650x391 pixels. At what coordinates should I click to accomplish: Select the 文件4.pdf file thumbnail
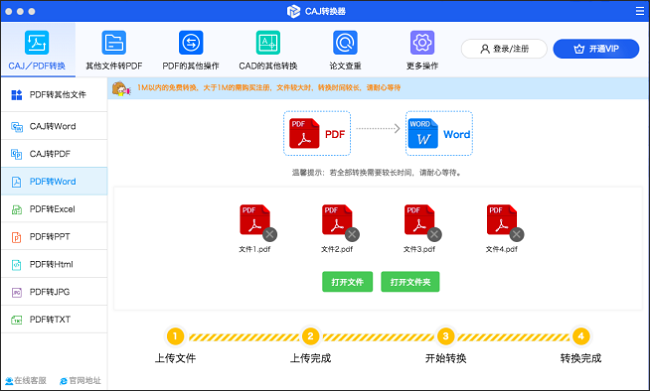501,220
